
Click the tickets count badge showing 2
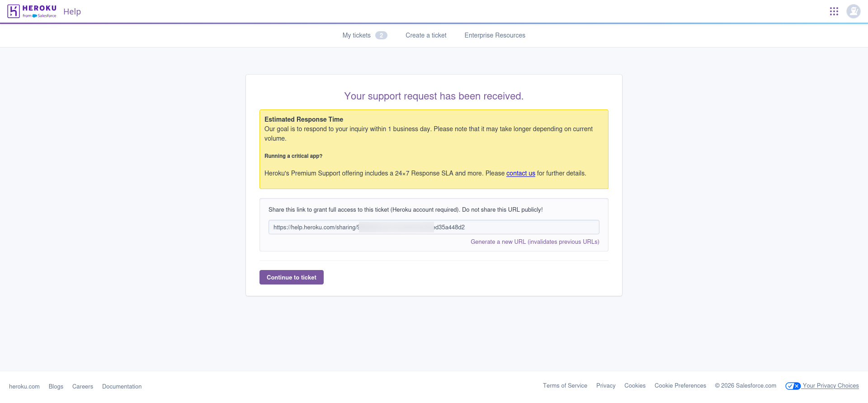381,35
